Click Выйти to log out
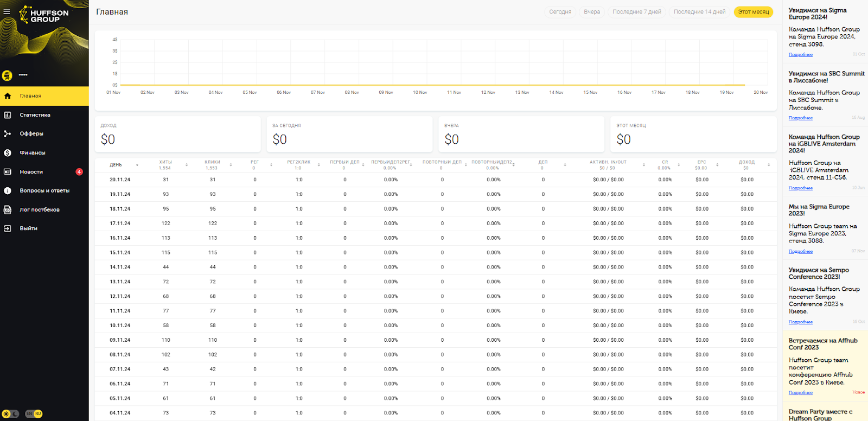 point(44,229)
